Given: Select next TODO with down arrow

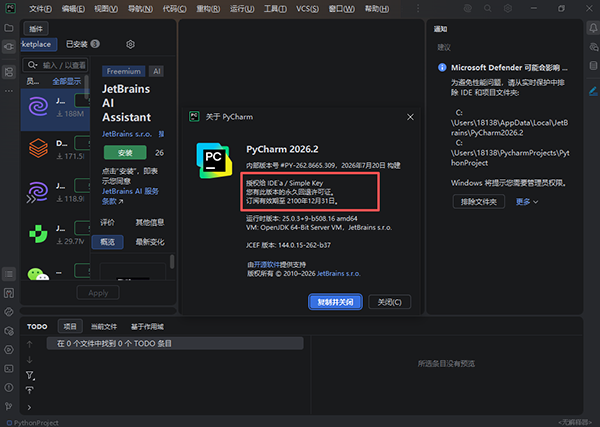Looking at the screenshot, I should click(x=29, y=360).
